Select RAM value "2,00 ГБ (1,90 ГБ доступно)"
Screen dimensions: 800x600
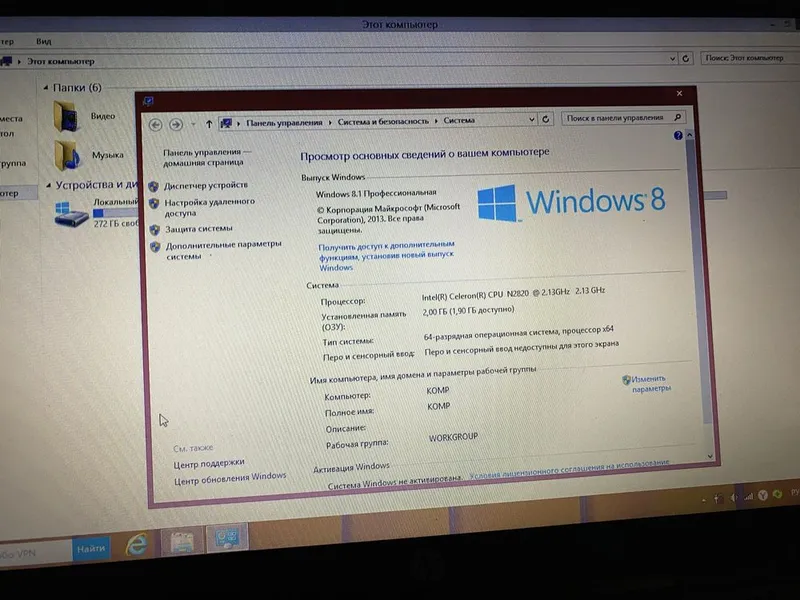pyautogui.click(x=468, y=310)
